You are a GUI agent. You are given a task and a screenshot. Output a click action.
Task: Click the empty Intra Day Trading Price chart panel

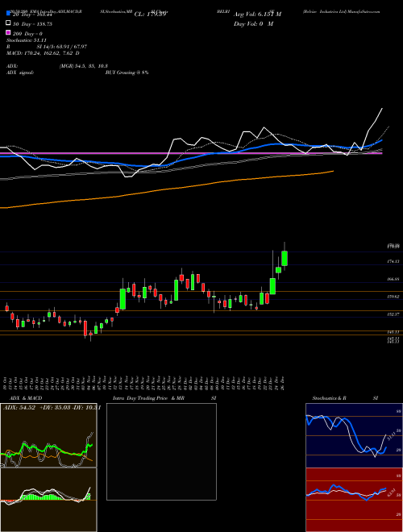click(161, 451)
